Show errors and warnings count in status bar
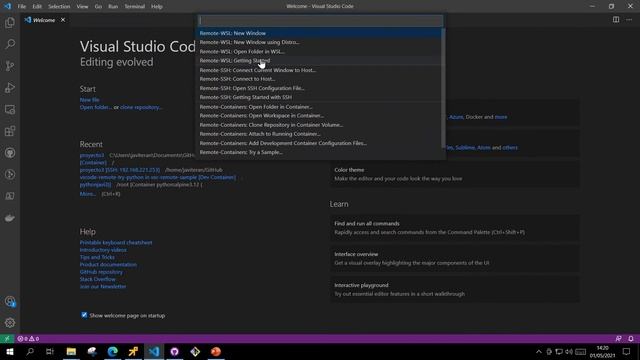 click(x=28, y=339)
